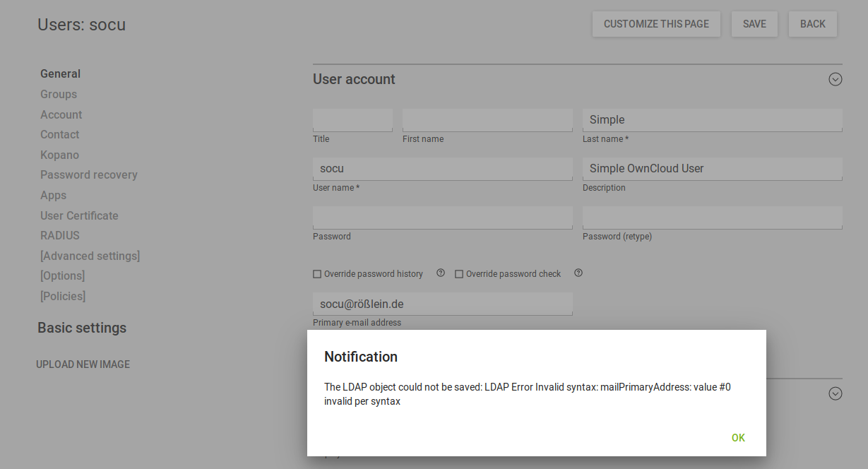
Task: Go to the Kopano tab
Action: [59, 155]
